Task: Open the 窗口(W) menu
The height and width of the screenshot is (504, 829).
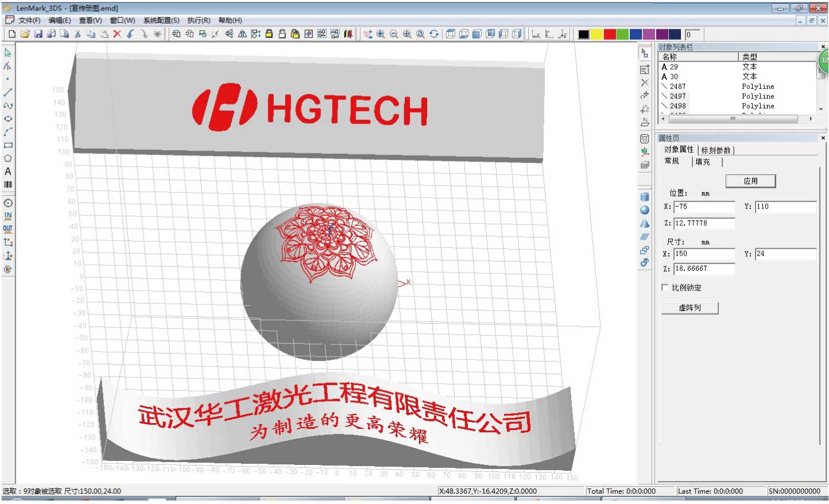Action: point(122,20)
